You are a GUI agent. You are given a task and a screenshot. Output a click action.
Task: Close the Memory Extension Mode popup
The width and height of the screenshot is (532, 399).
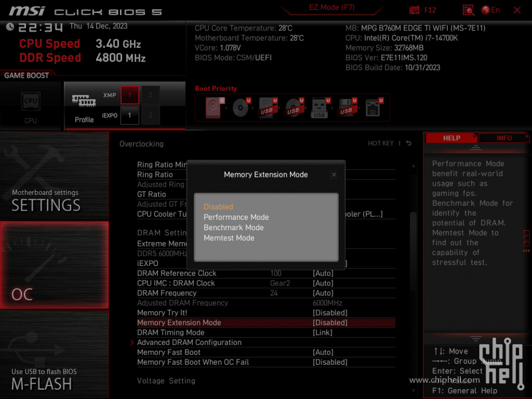[334, 175]
